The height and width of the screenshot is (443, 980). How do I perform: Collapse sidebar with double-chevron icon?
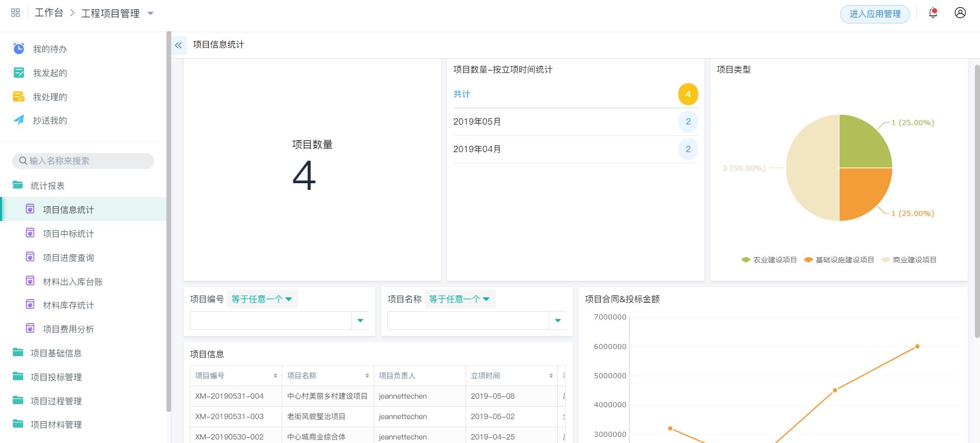179,45
